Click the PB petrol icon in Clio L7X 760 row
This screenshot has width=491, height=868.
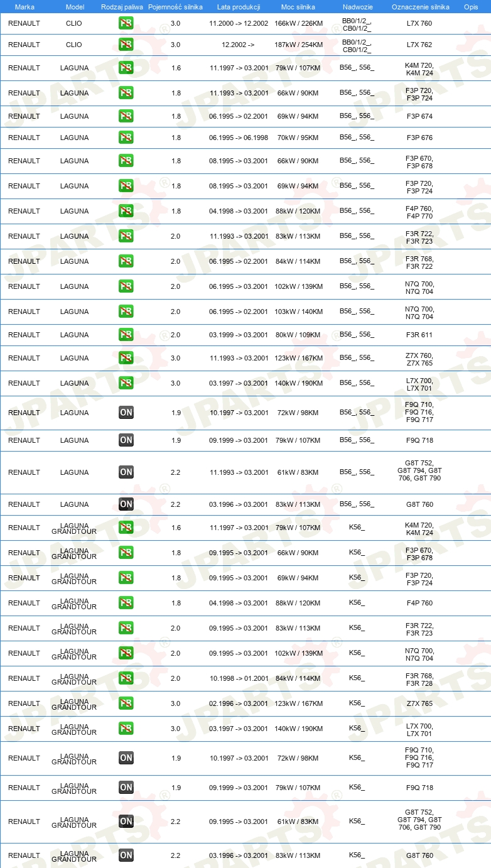126,23
